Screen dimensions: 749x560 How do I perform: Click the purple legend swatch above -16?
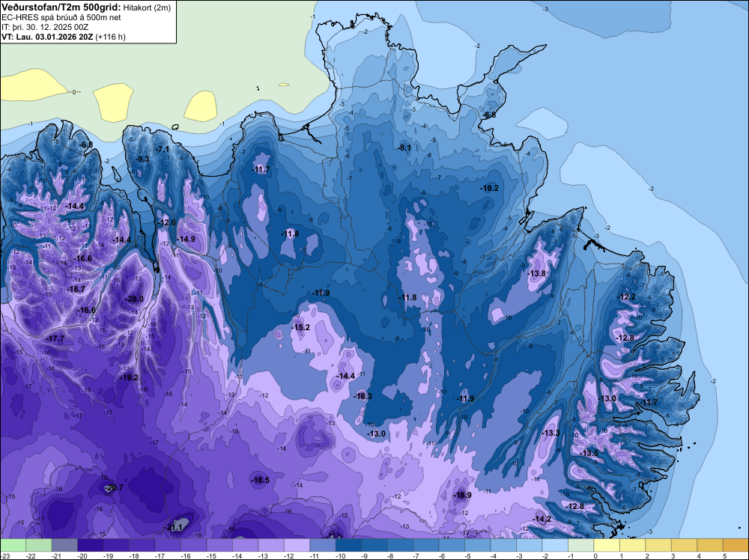194,545
